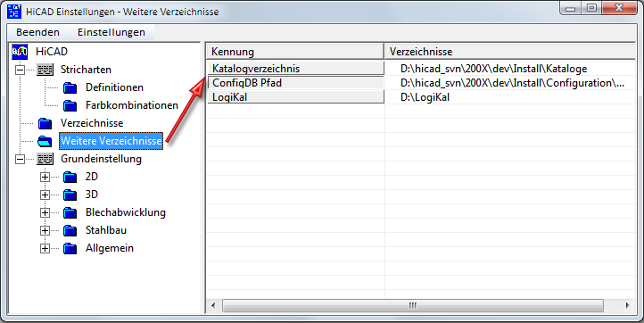Click the horizontal scrollbar right arrow
644x323 pixels.
click(627, 305)
